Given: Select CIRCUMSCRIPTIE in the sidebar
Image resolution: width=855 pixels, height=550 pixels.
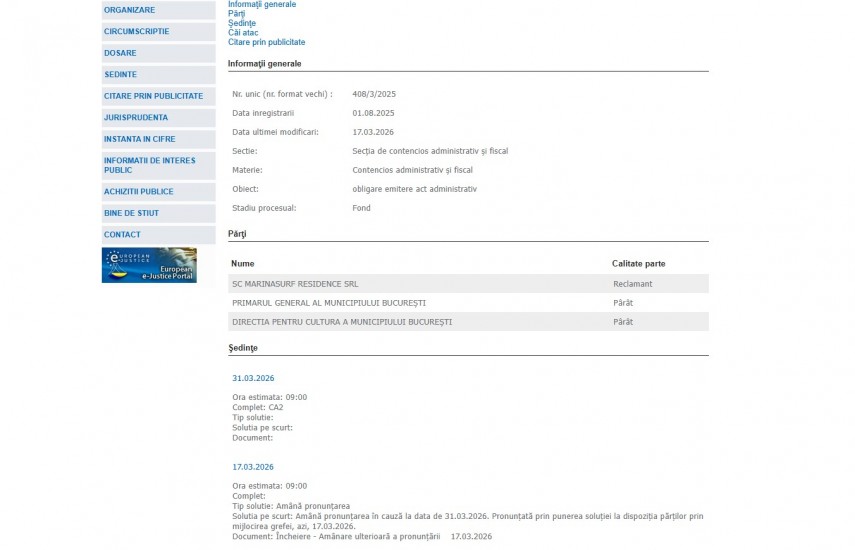Looking at the screenshot, I should [137, 31].
